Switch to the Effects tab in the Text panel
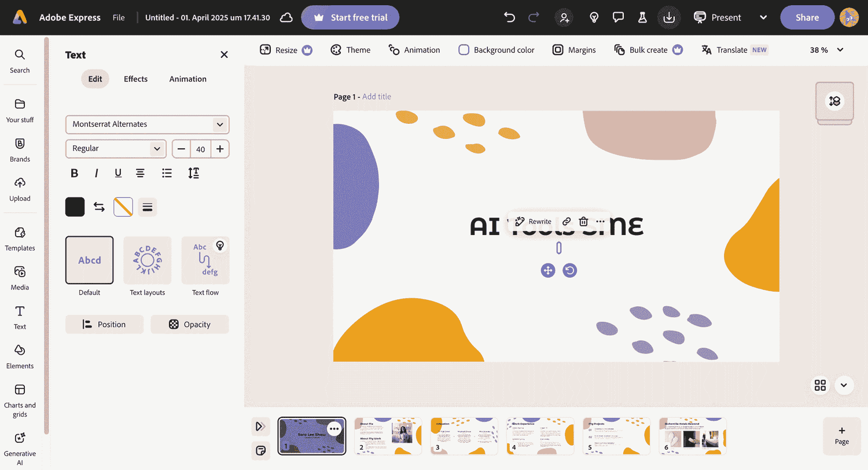 coord(135,79)
